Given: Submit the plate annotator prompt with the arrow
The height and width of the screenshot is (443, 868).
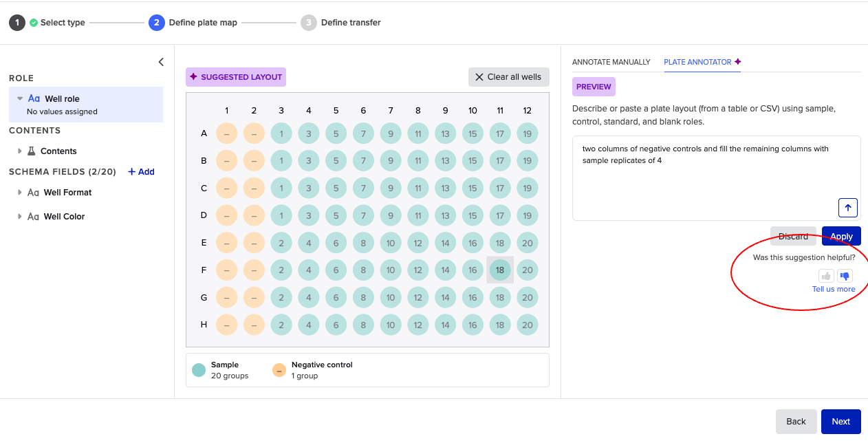Looking at the screenshot, I should click(847, 207).
